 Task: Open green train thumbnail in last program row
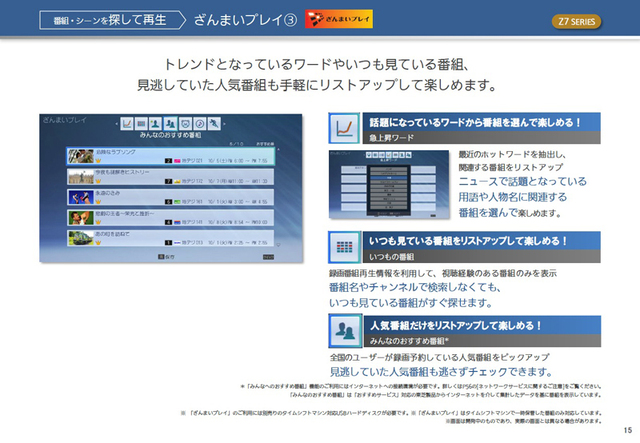click(81, 238)
